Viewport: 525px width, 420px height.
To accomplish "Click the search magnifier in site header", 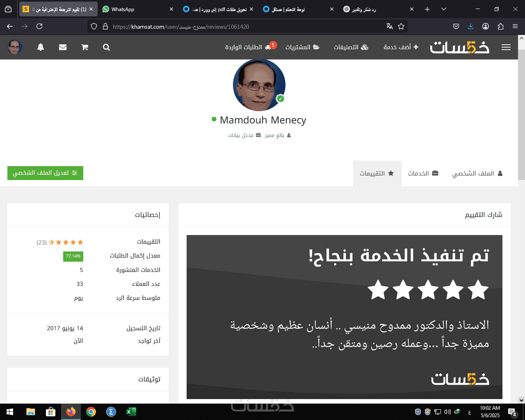I will tap(106, 47).
